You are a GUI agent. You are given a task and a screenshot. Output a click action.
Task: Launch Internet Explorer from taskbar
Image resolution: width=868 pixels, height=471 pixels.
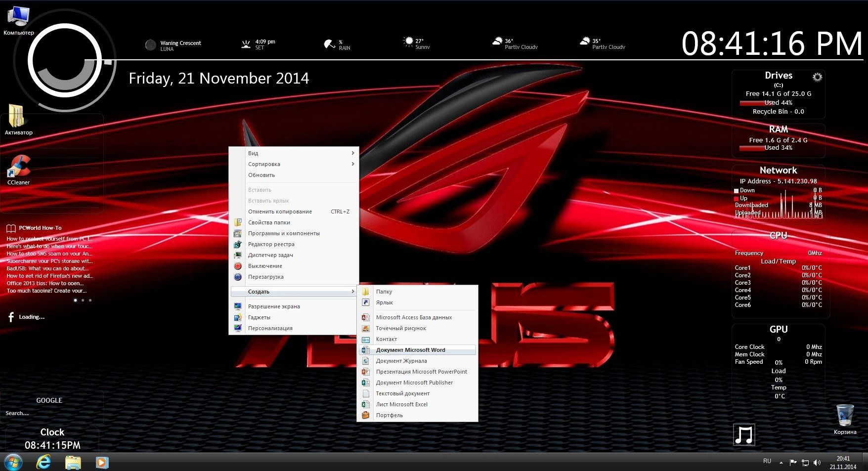[x=44, y=462]
